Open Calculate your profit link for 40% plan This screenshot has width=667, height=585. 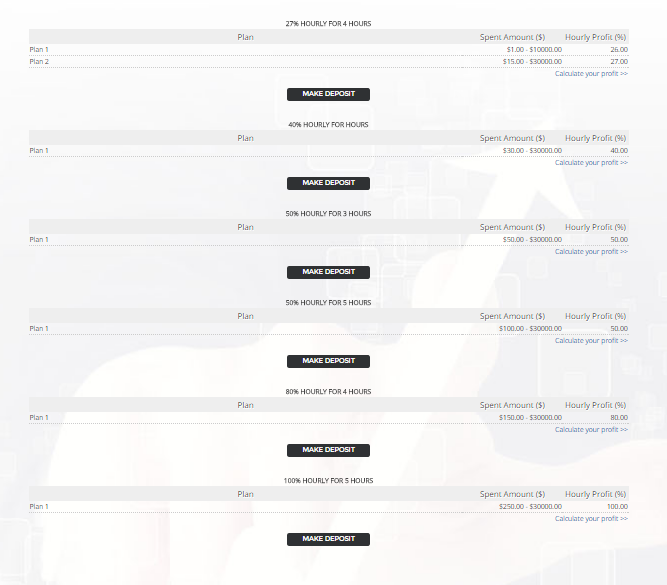point(591,163)
